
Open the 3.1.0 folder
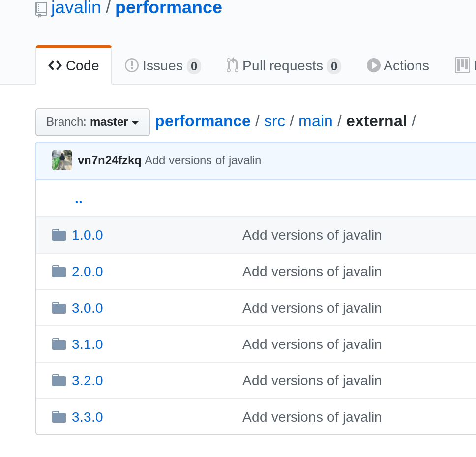pos(88,344)
